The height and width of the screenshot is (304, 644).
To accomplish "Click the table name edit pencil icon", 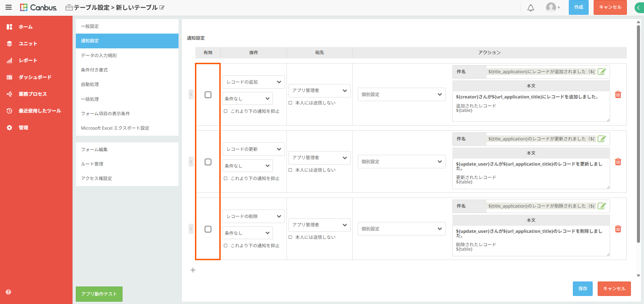I will click(x=162, y=7).
